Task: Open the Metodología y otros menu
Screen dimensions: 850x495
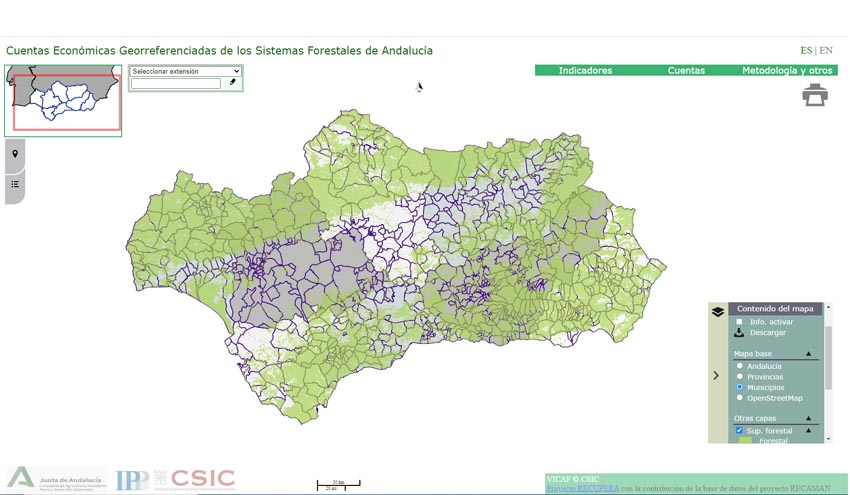Action: coord(787,70)
